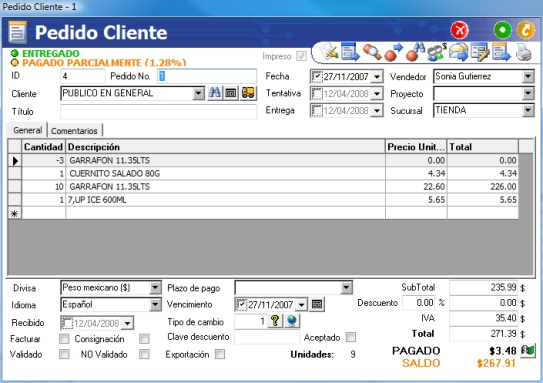Click the key icon beside Tipo de cambio
This screenshot has width=543, height=383.
tap(275, 321)
